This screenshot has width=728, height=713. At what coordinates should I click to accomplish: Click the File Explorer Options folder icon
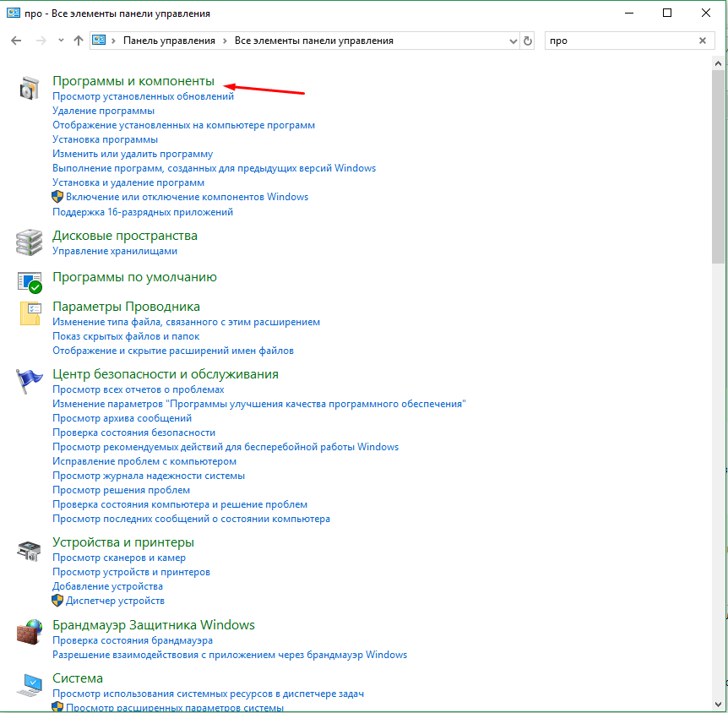(30, 313)
